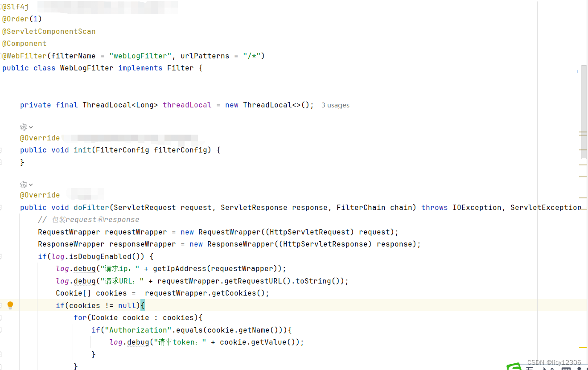588x370 pixels.
Task: Click the doFilter method name
Action: 91,207
